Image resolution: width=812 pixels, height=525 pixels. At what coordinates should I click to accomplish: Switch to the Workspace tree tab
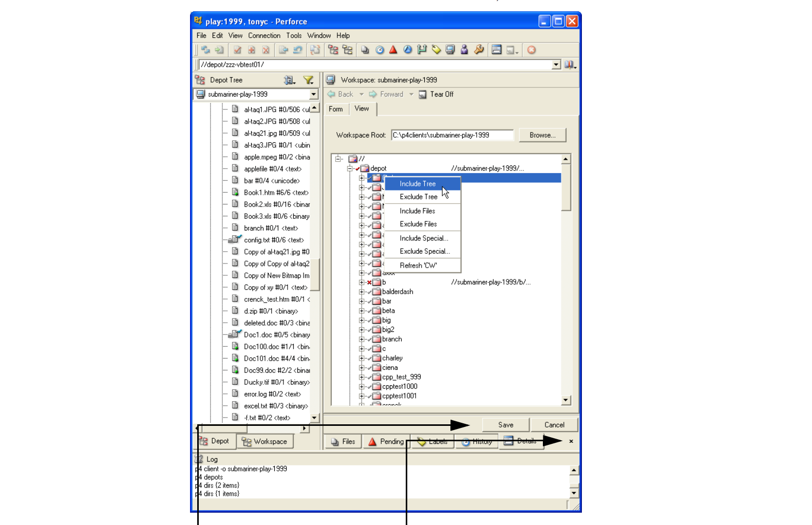(265, 442)
